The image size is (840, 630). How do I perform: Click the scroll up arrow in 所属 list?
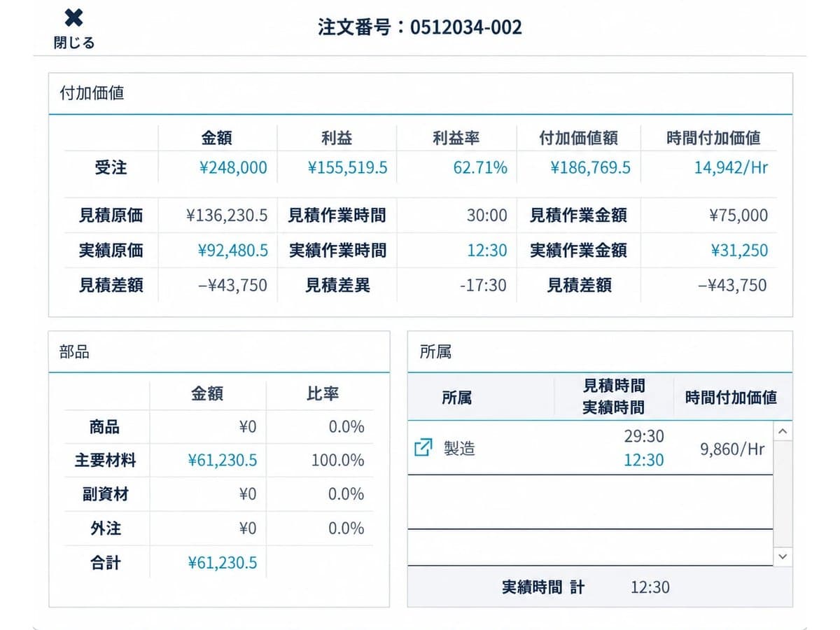[783, 431]
